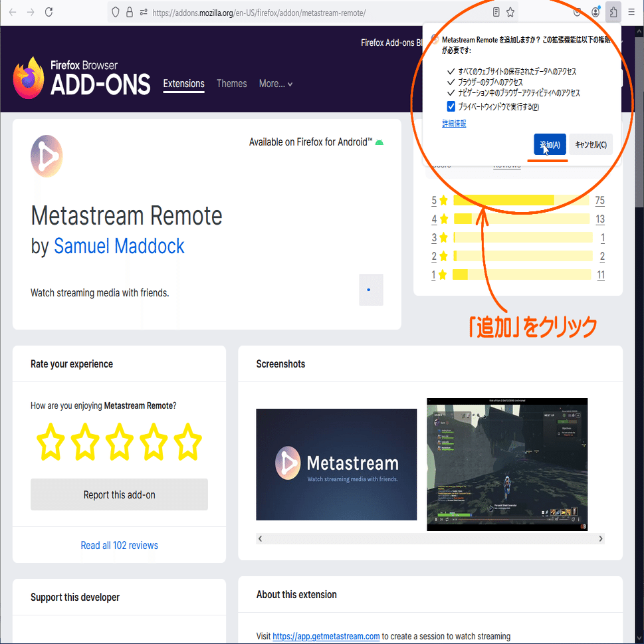Switch to the Themes tab
Viewport: 644px width, 644px height.
[x=232, y=84]
